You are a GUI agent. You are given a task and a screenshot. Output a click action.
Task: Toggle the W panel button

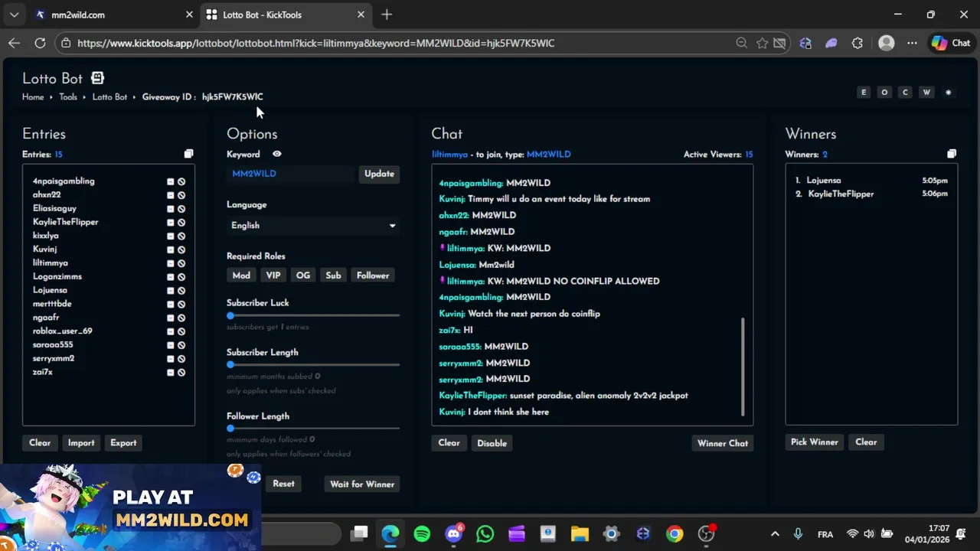926,93
